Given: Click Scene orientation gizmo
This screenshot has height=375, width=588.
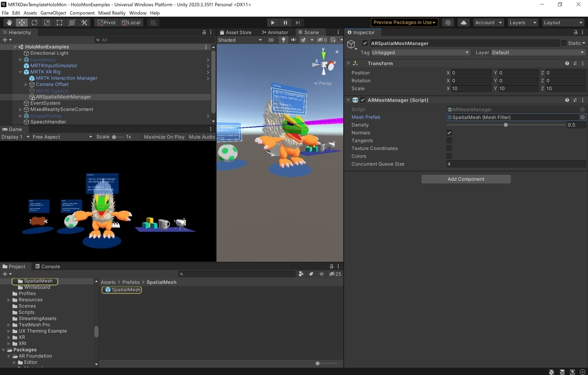Looking at the screenshot, I should pos(323,63).
